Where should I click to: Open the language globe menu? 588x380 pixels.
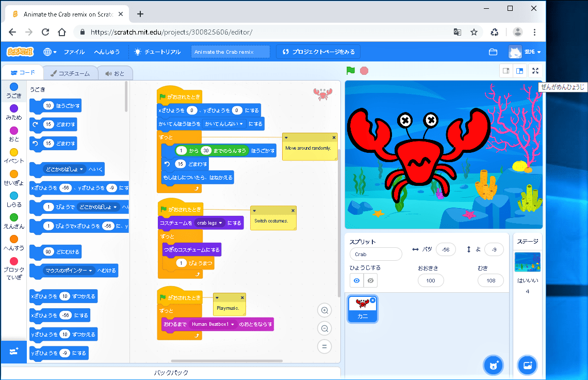(50, 52)
